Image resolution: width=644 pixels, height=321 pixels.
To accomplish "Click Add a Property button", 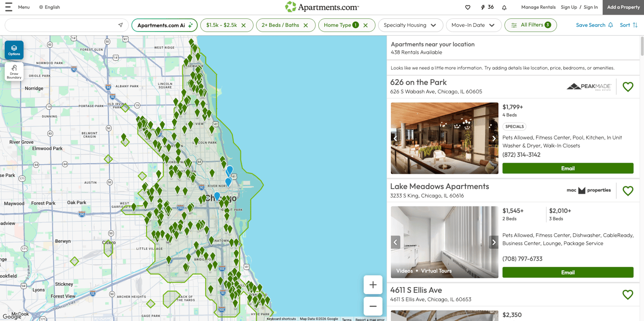I will [x=623, y=7].
